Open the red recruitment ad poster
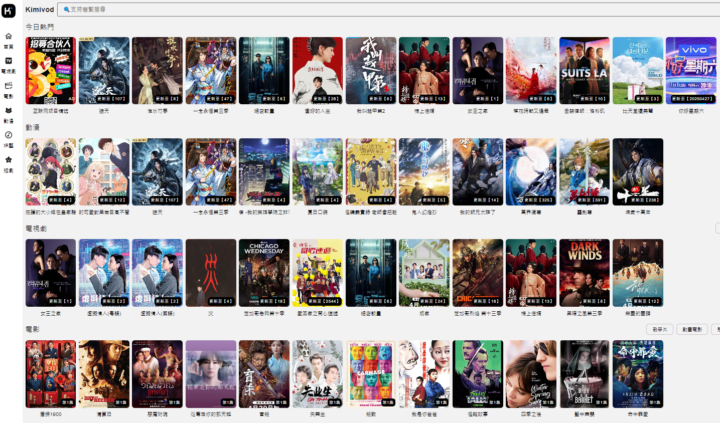Screen dimensions: 720x423 (x=50, y=69)
